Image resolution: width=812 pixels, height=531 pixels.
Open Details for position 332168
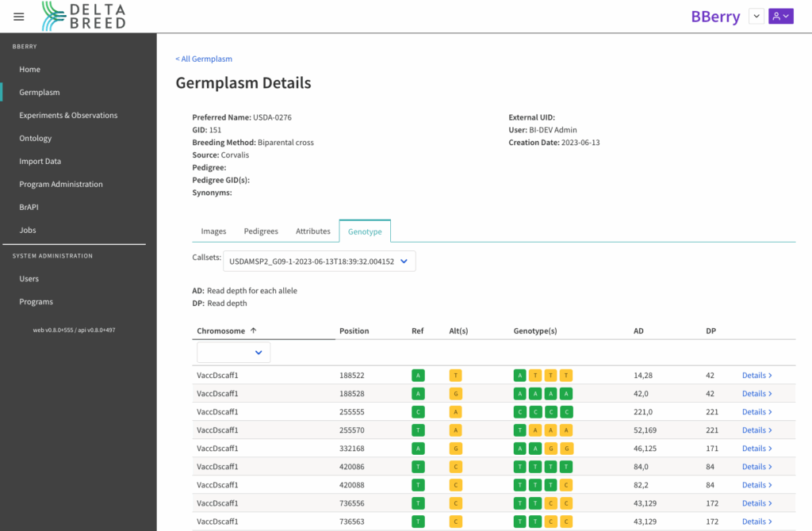point(756,449)
